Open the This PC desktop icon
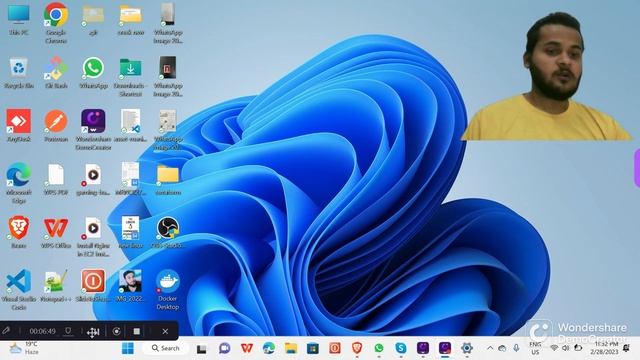This screenshot has width=640, height=360. tap(19, 19)
